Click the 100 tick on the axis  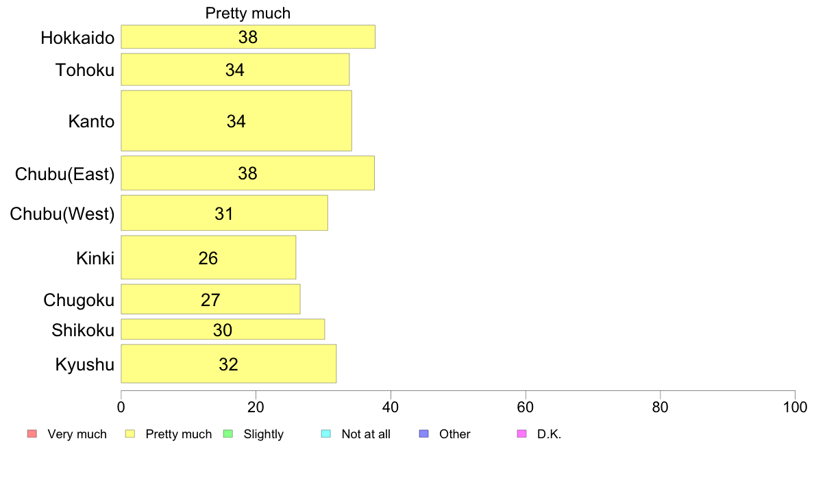(795, 407)
